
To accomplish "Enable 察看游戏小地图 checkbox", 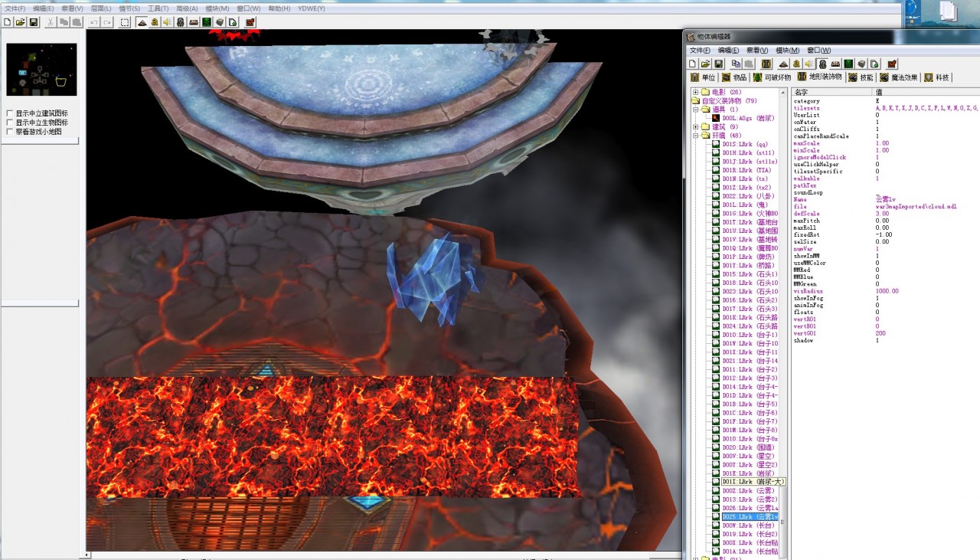I will click(9, 132).
